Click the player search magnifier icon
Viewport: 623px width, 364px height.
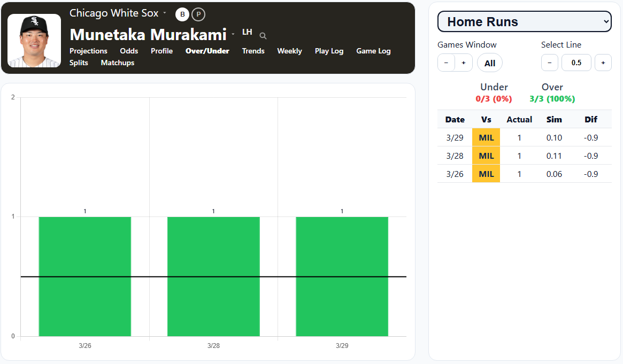pos(263,36)
